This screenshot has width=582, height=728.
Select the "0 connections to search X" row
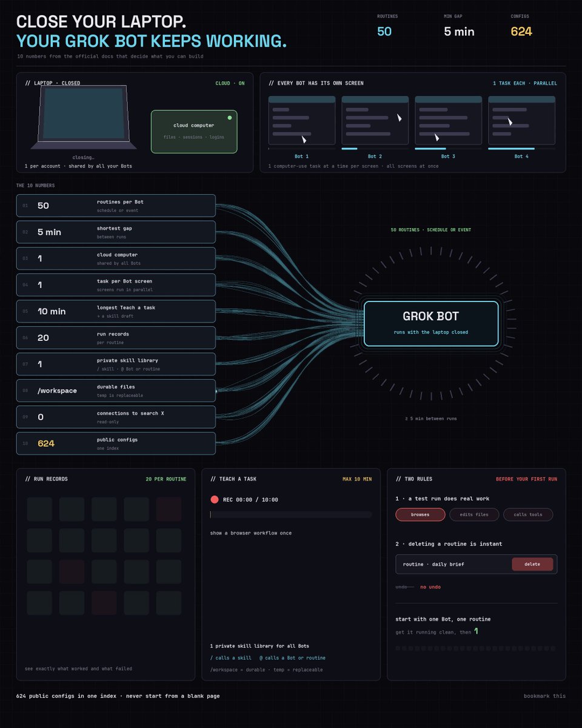coord(116,417)
